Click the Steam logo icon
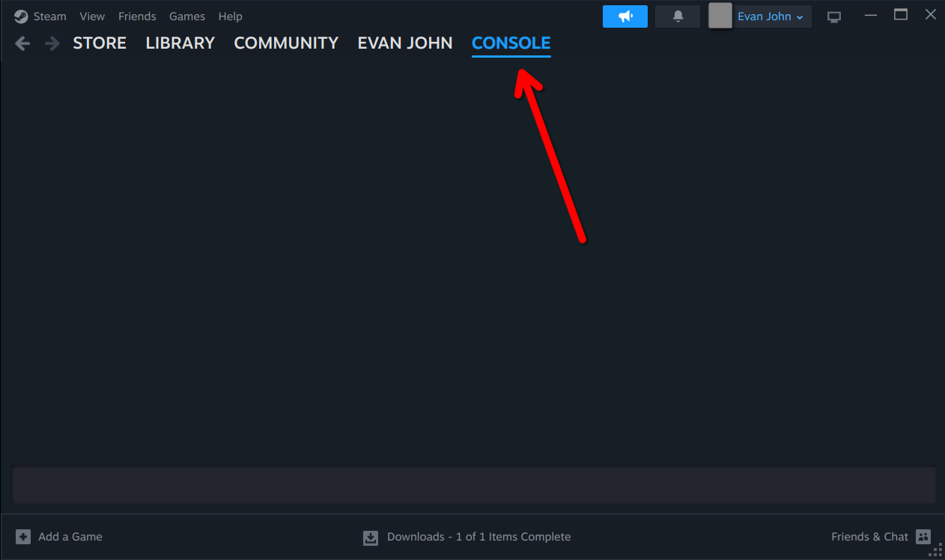Screen dimensions: 945x560 pos(21,16)
